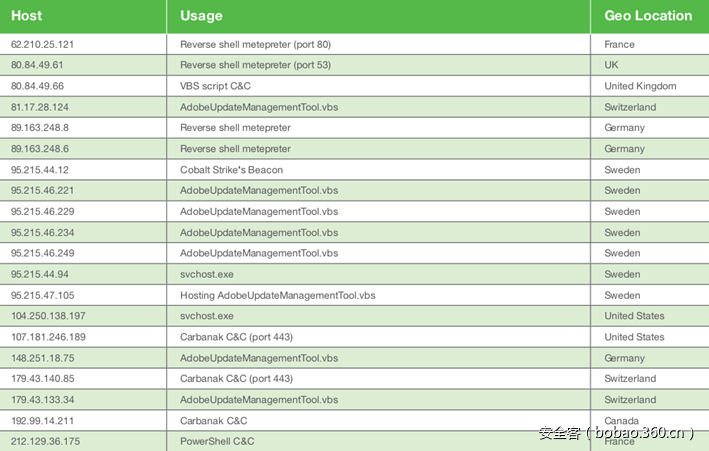The height and width of the screenshot is (451, 709).
Task: Select host 62.210.25.121 cell
Action: tap(43, 44)
